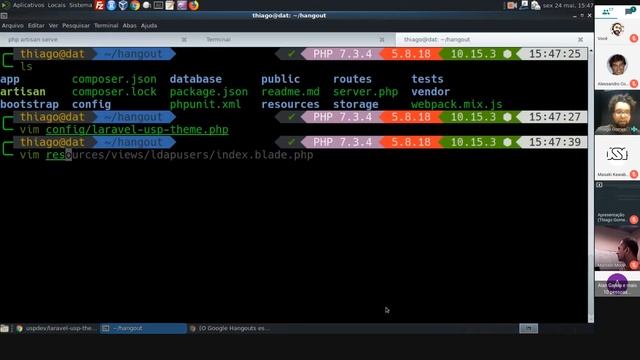Launch Firefox from the top panel
The image size is (640, 360).
(x=193, y=5)
